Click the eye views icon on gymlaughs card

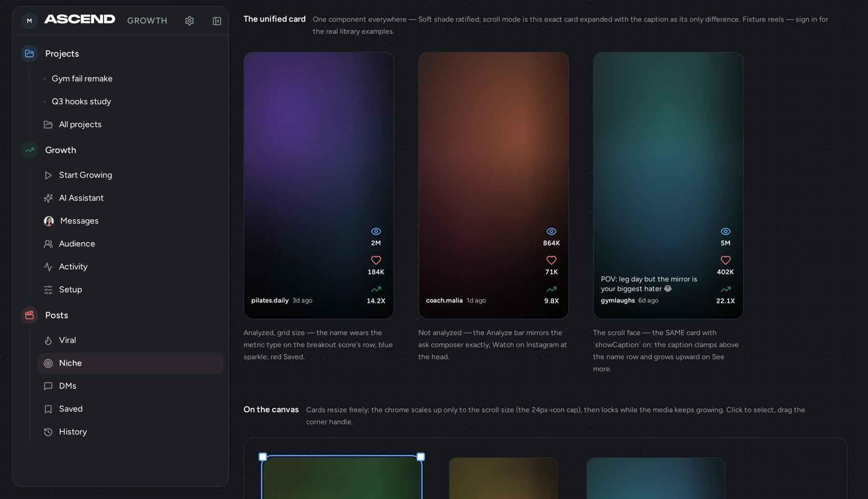click(726, 231)
